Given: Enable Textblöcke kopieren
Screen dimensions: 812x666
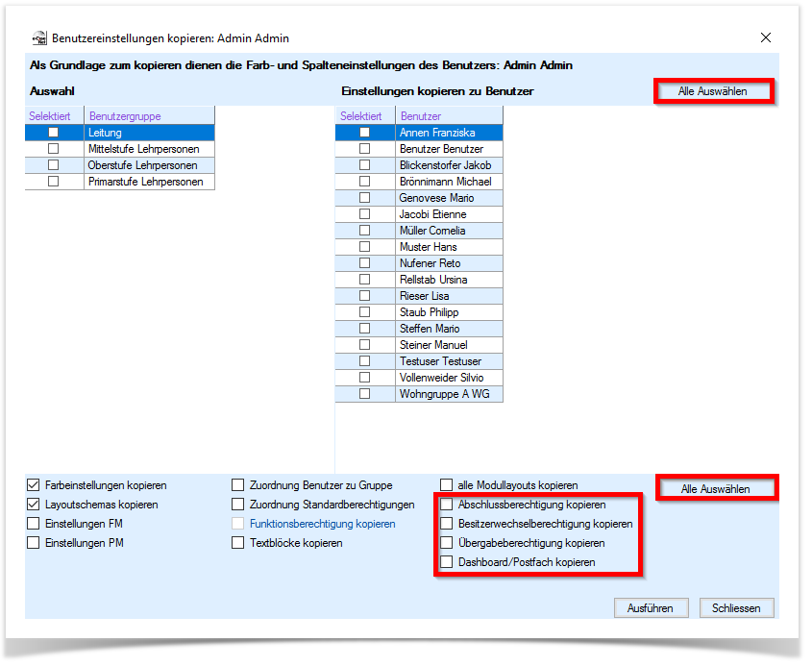Looking at the screenshot, I should click(237, 543).
